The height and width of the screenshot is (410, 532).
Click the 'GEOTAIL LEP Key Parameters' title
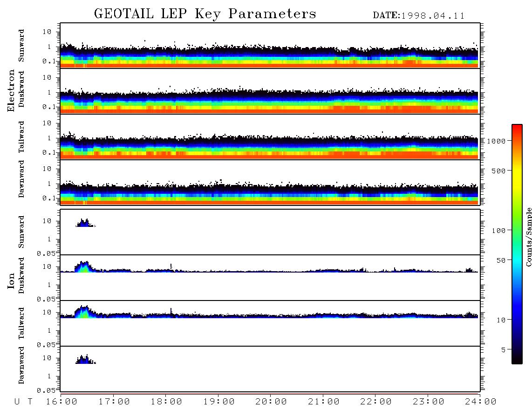[205, 14]
